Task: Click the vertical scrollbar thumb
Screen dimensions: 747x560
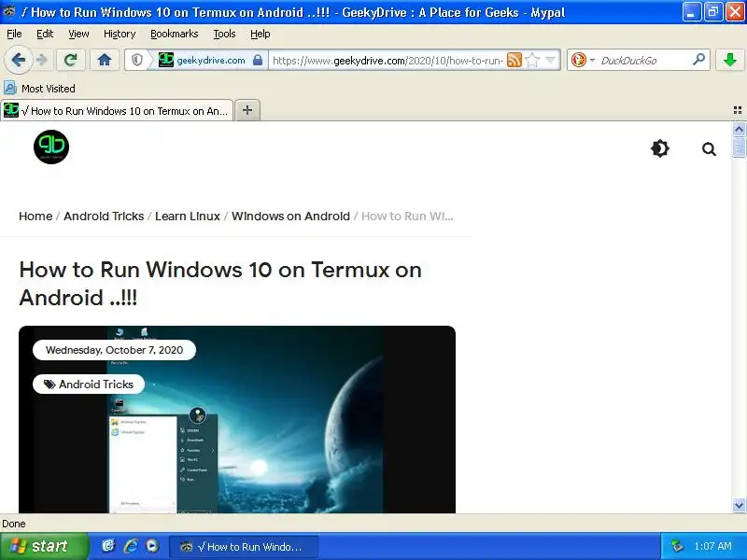Action: 739,147
